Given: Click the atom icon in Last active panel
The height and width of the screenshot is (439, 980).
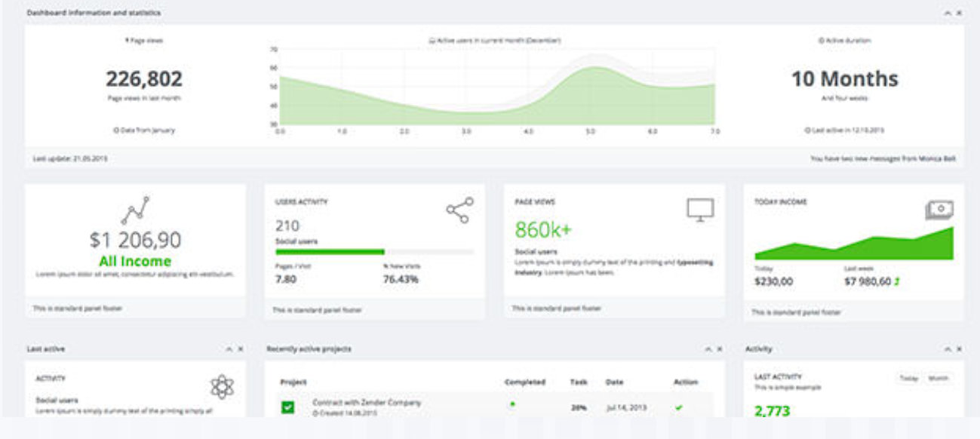Looking at the screenshot, I should (222, 387).
